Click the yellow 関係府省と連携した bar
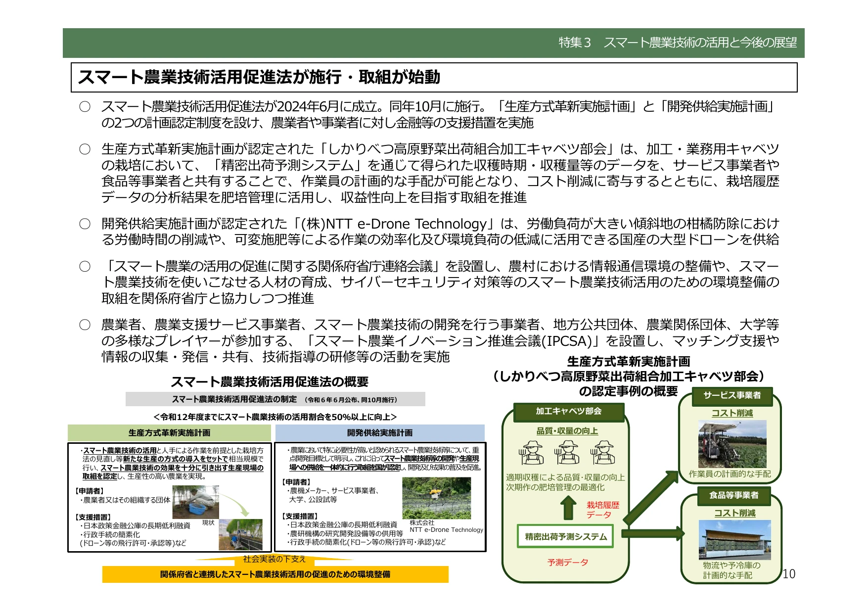Image resolution: width=868 pixels, height=614 pixels. click(x=275, y=574)
